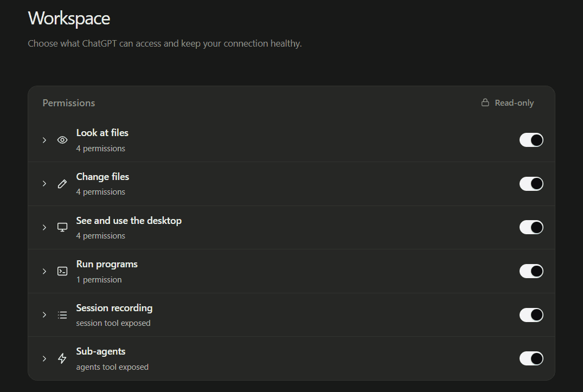
Task: Click the Run programs title
Action: click(x=107, y=264)
